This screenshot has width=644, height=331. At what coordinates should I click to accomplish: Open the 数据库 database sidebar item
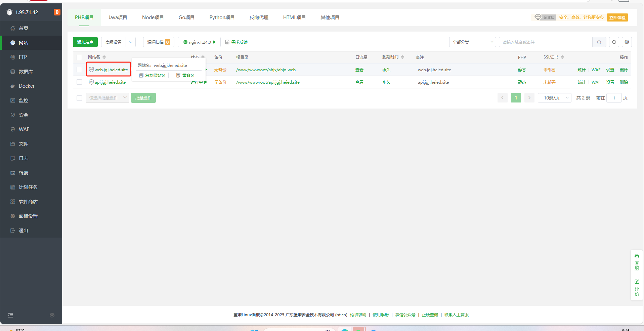(x=31, y=72)
